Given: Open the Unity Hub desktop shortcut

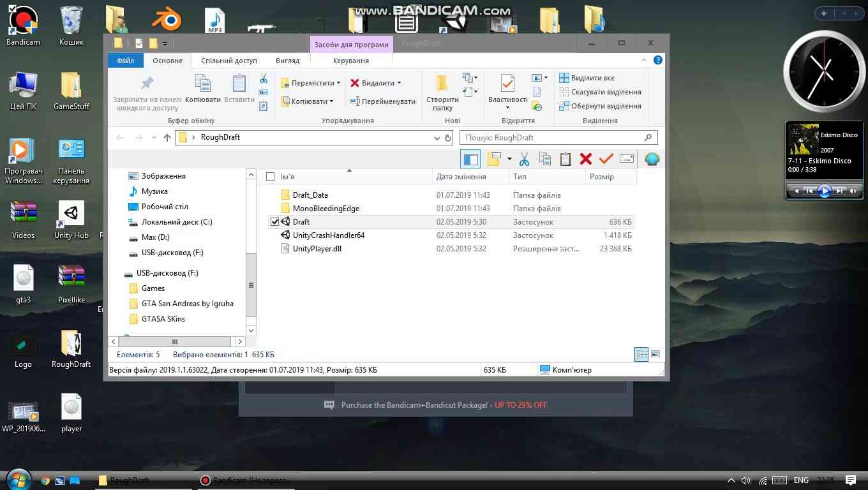Looking at the screenshot, I should [71, 220].
